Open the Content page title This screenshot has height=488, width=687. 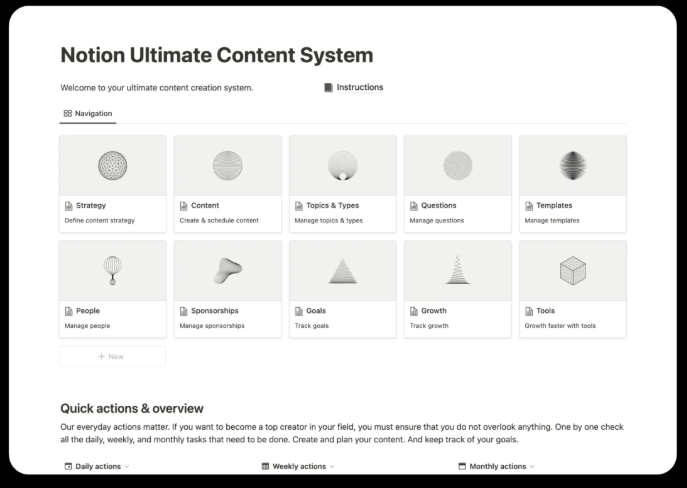[x=205, y=205]
